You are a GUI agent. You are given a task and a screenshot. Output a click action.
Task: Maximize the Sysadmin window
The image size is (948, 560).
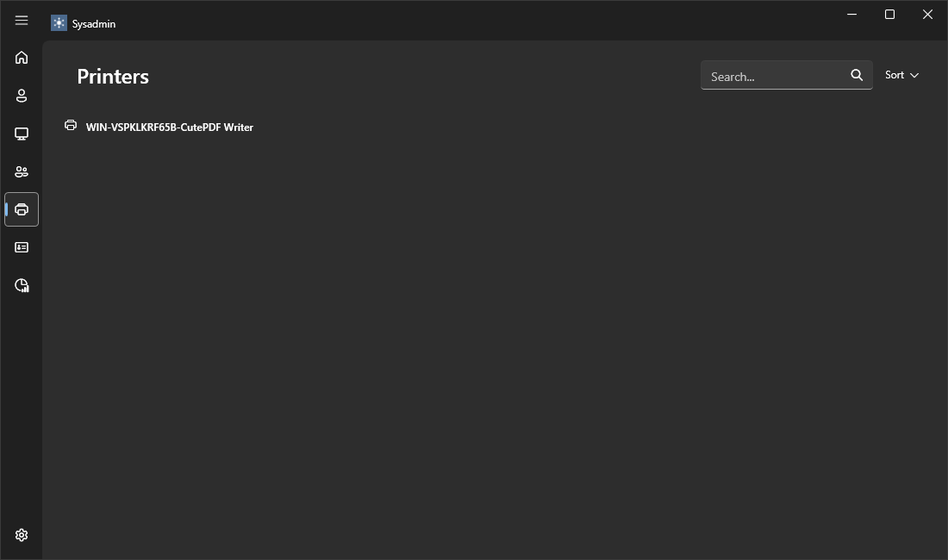889,15
